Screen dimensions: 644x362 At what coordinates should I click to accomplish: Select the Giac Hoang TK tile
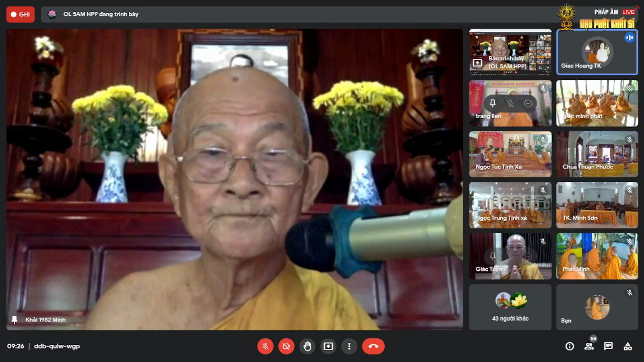click(x=597, y=52)
